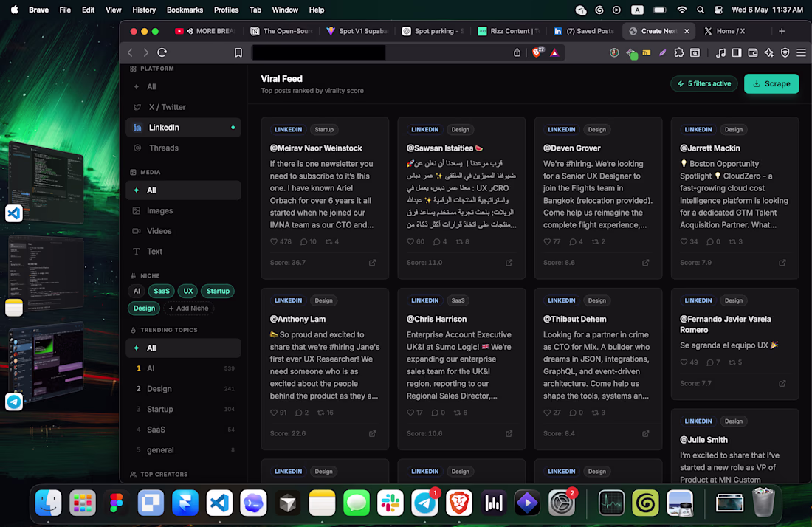812x527 pixels.
Task: Toggle the Design niche chip
Action: (x=144, y=308)
